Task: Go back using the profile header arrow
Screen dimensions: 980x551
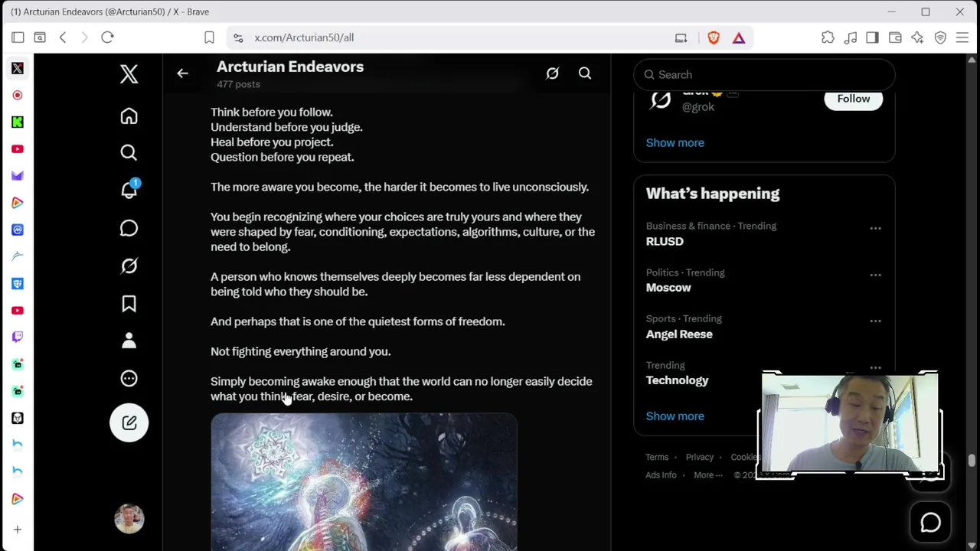Action: (182, 73)
